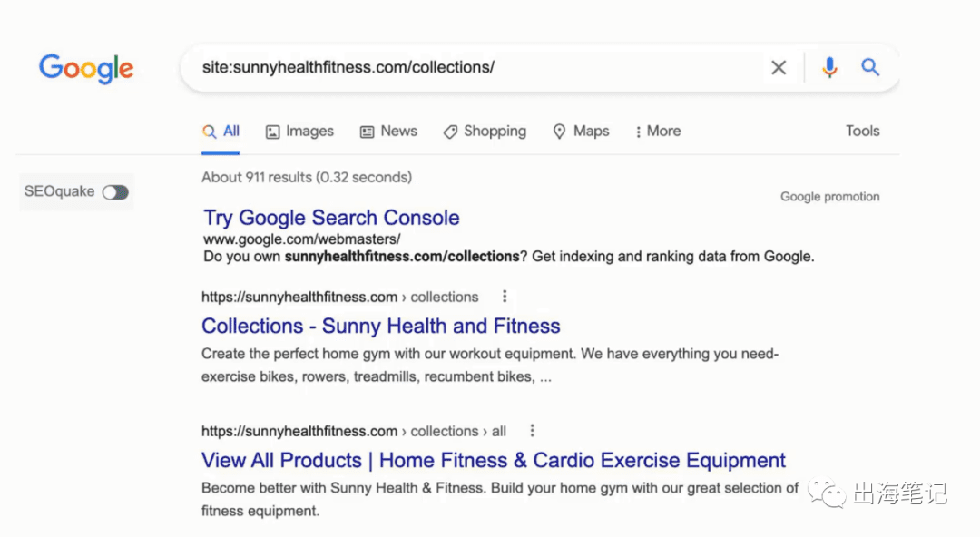The height and width of the screenshot is (537, 980).
Task: Open Collections - Sunny Health and Fitness result
Action: click(x=380, y=326)
